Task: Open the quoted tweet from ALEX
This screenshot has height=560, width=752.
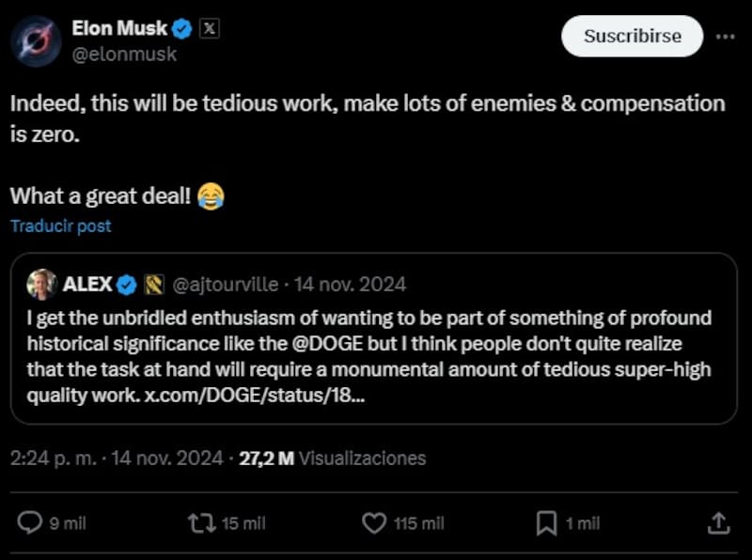Action: (x=376, y=348)
